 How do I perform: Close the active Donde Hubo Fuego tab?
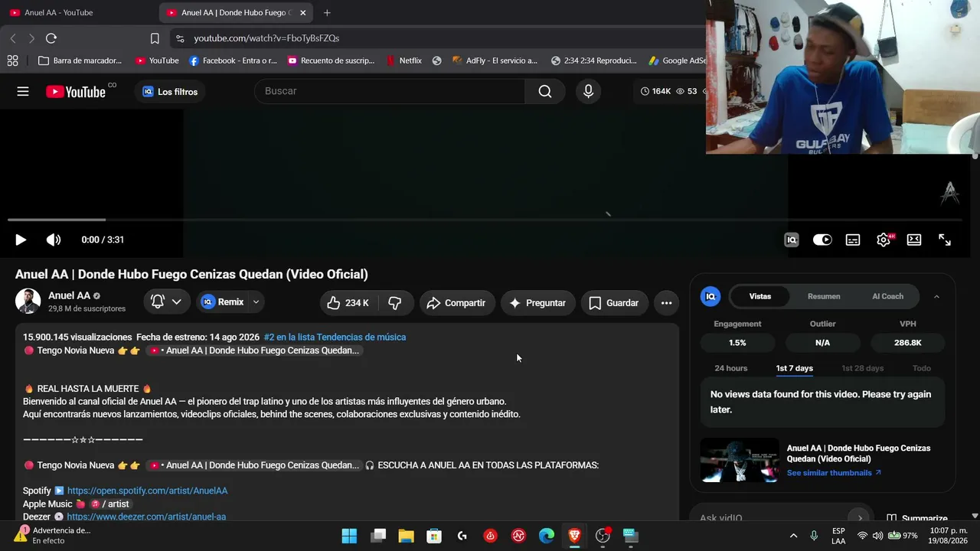pyautogui.click(x=303, y=12)
